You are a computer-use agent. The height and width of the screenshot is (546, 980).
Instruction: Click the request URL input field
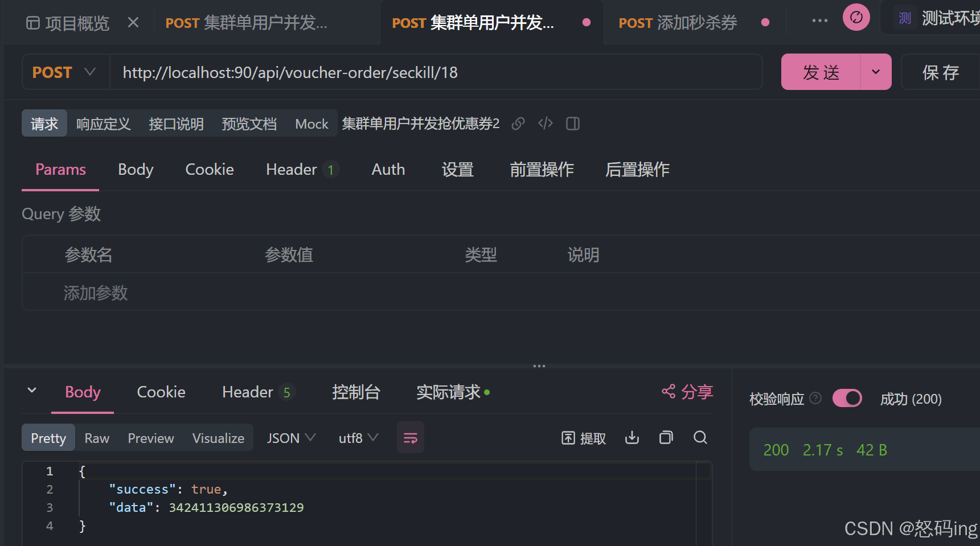[436, 72]
